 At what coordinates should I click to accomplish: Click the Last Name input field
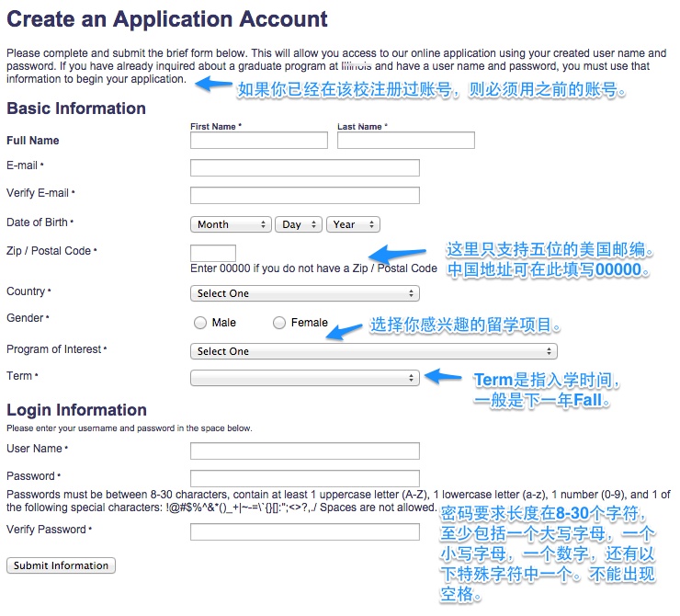[x=406, y=140]
